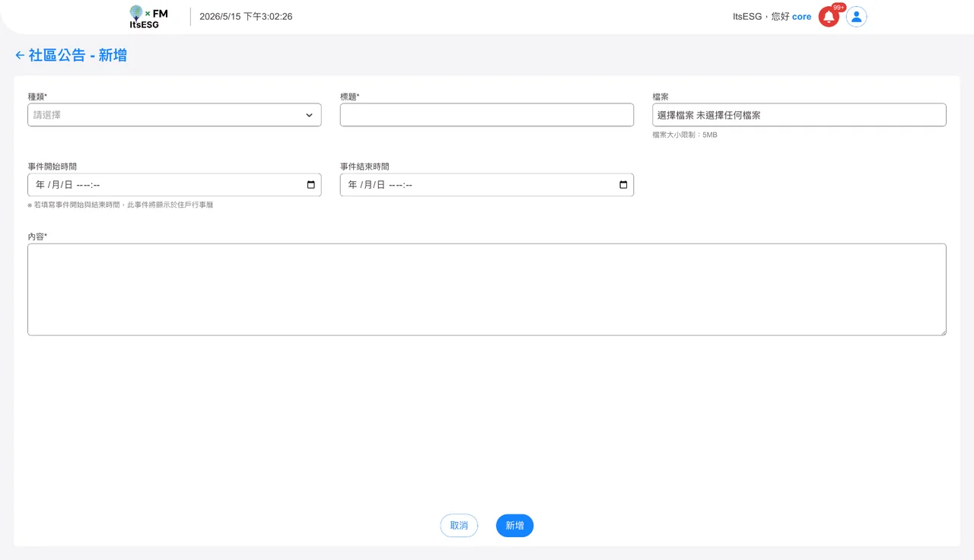
Task: Open calendar picker for 事件結束時間
Action: 623,185
